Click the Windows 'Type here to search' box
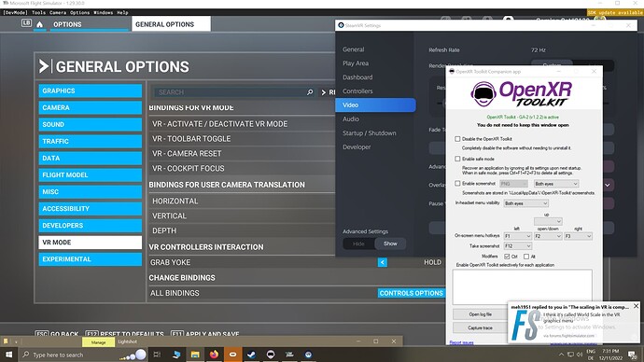Image resolution: width=644 pixels, height=362 pixels. 82,355
